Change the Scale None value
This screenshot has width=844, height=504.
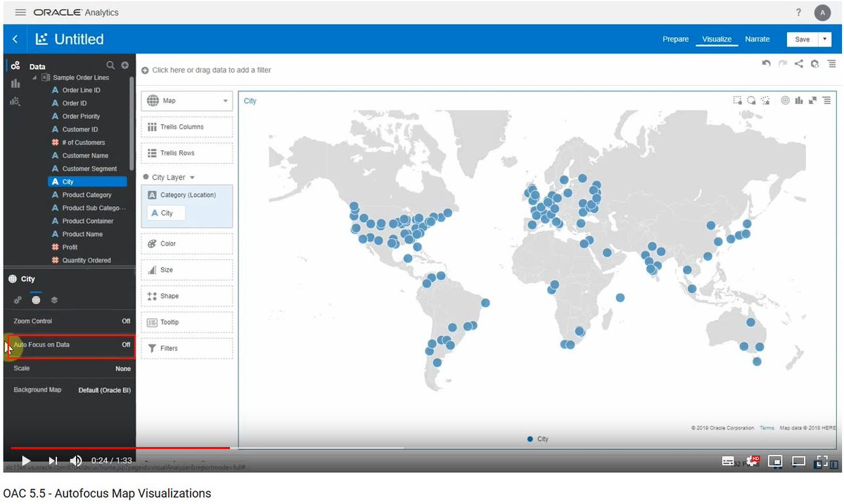pos(123,368)
